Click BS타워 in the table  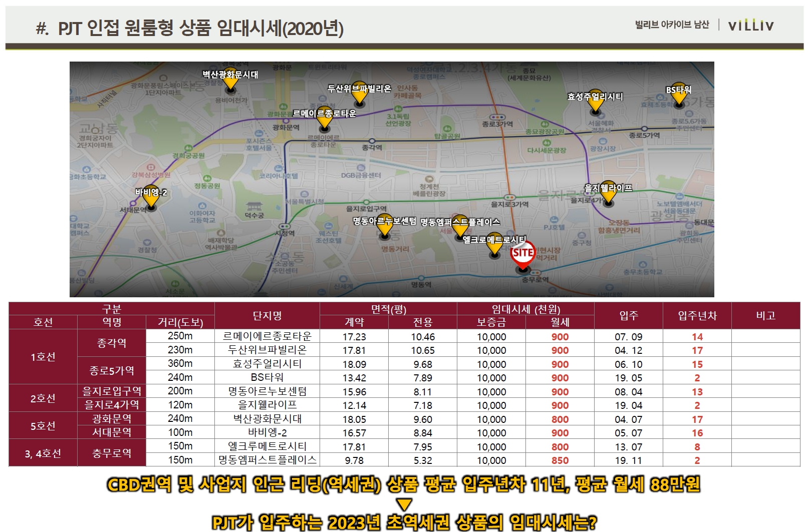(267, 377)
